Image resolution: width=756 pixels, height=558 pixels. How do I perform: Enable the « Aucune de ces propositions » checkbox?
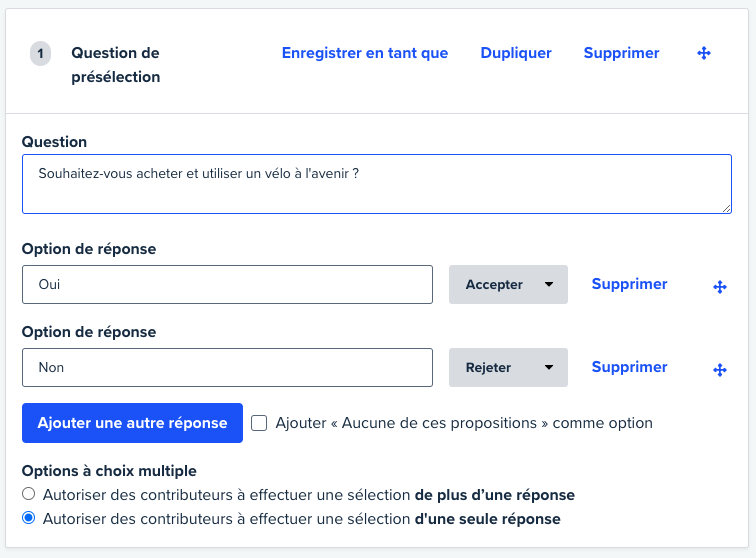click(259, 423)
